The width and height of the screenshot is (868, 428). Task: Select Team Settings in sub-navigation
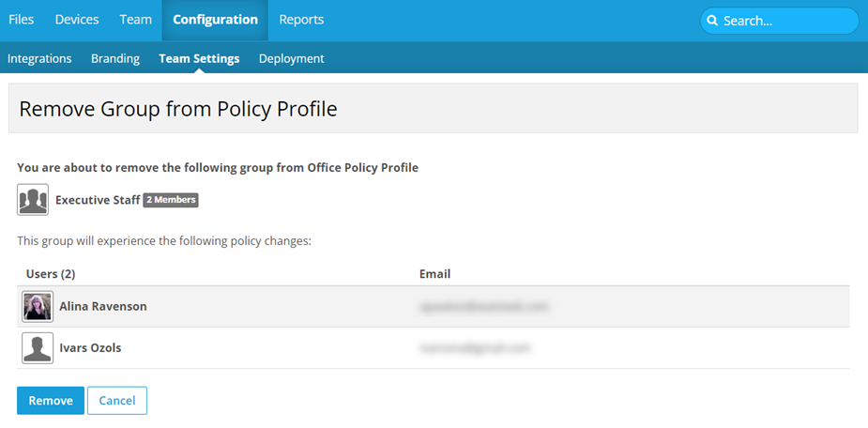[x=199, y=58]
